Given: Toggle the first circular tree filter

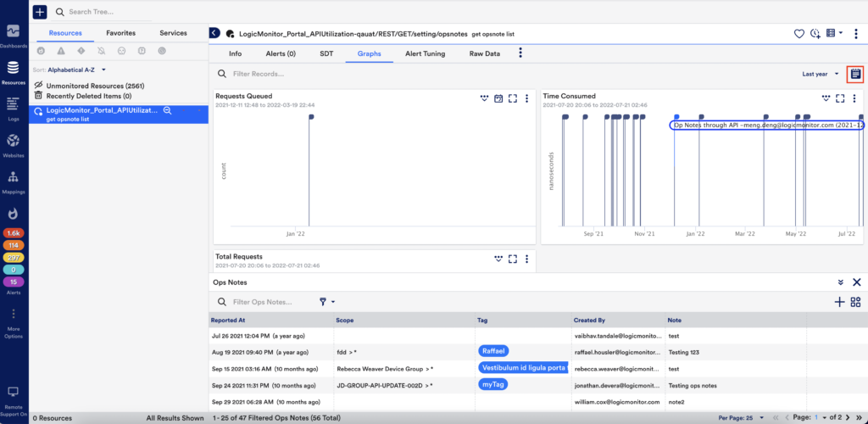Looking at the screenshot, I should (x=41, y=50).
